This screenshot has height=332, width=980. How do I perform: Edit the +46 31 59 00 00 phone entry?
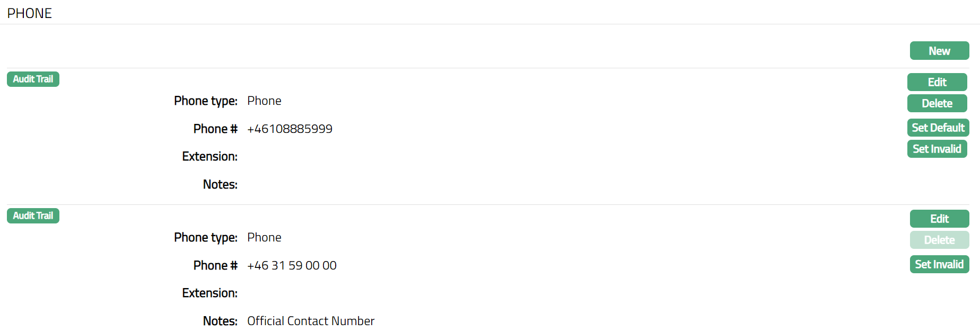point(939,219)
